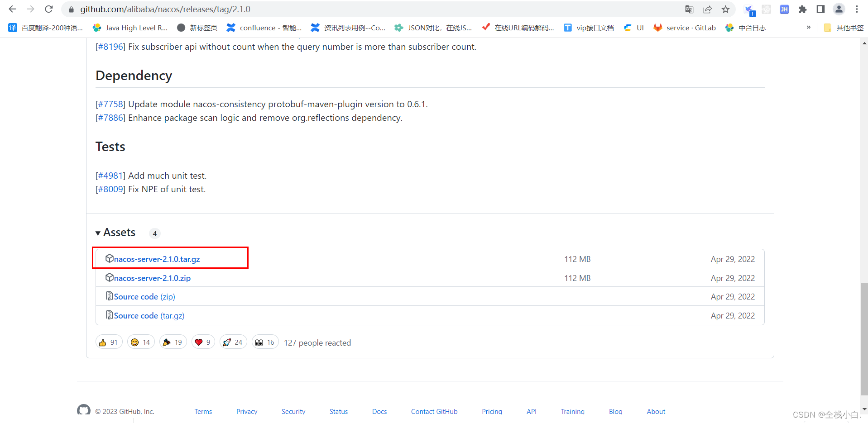
Task: Click the browser forward arrow
Action: click(30, 9)
